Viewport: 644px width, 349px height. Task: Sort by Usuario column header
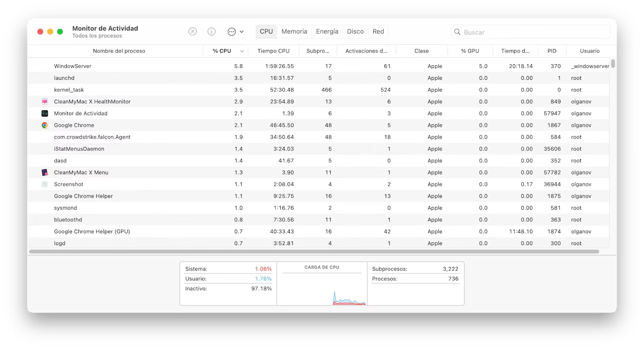590,51
